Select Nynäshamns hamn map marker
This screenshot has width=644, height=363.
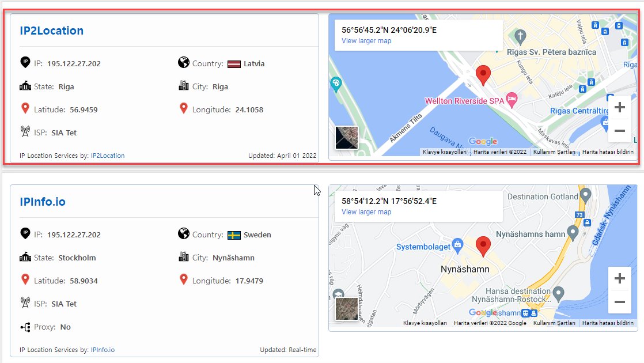573,232
